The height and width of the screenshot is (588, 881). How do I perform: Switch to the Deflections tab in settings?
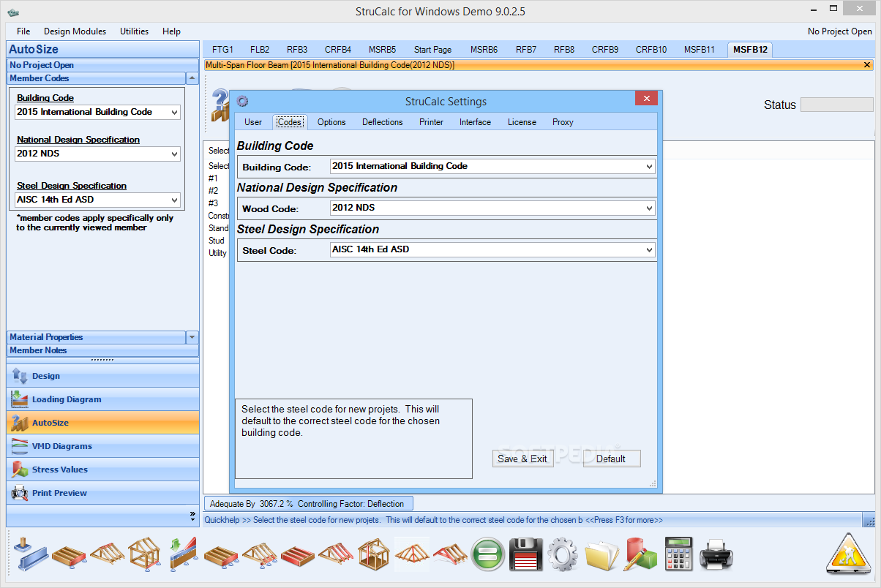(x=383, y=122)
